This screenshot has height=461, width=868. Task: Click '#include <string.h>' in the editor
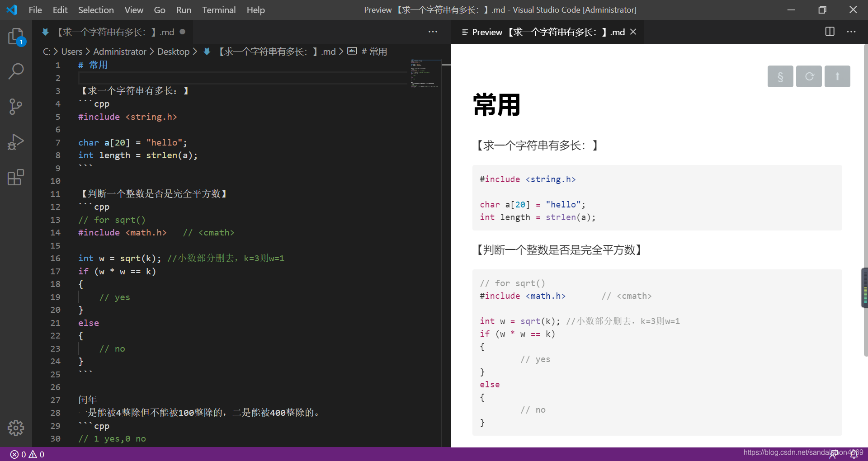click(127, 117)
